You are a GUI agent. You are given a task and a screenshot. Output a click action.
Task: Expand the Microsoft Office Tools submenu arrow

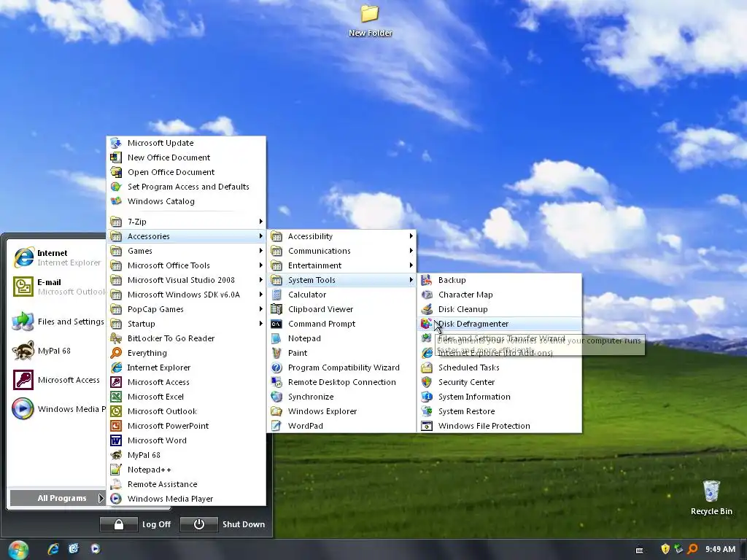click(260, 265)
